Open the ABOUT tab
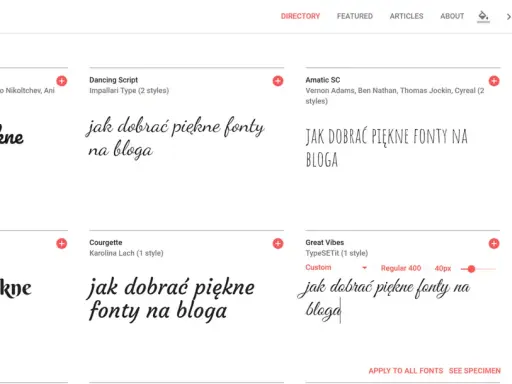The width and height of the screenshot is (512, 384). pyautogui.click(x=452, y=16)
